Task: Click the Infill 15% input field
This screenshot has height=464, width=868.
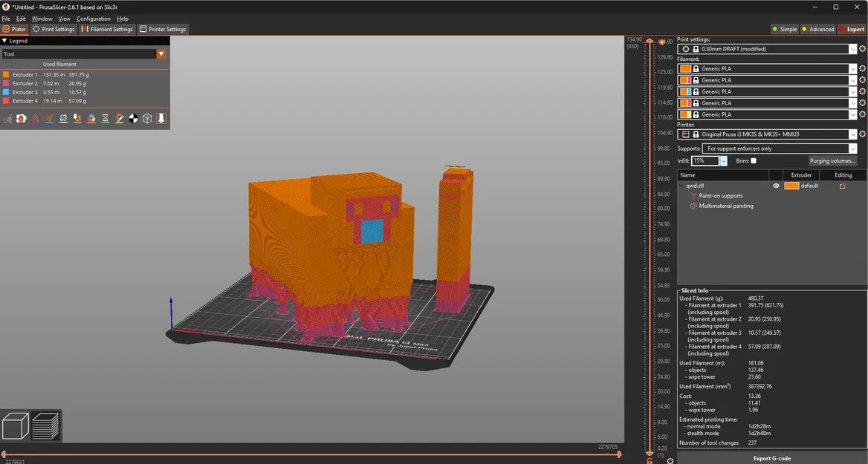Action: pyautogui.click(x=705, y=161)
